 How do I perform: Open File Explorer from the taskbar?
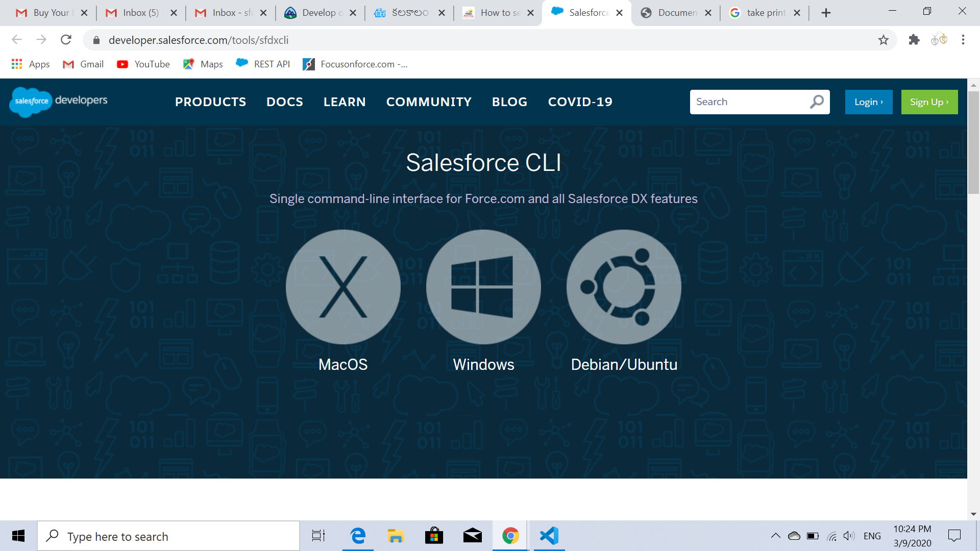tap(396, 536)
